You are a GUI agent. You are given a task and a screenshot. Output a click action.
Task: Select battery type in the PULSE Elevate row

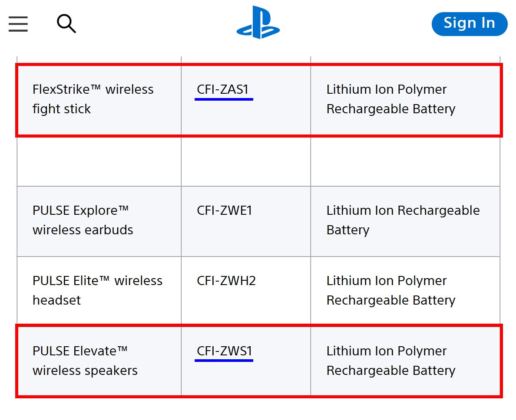[x=391, y=361]
